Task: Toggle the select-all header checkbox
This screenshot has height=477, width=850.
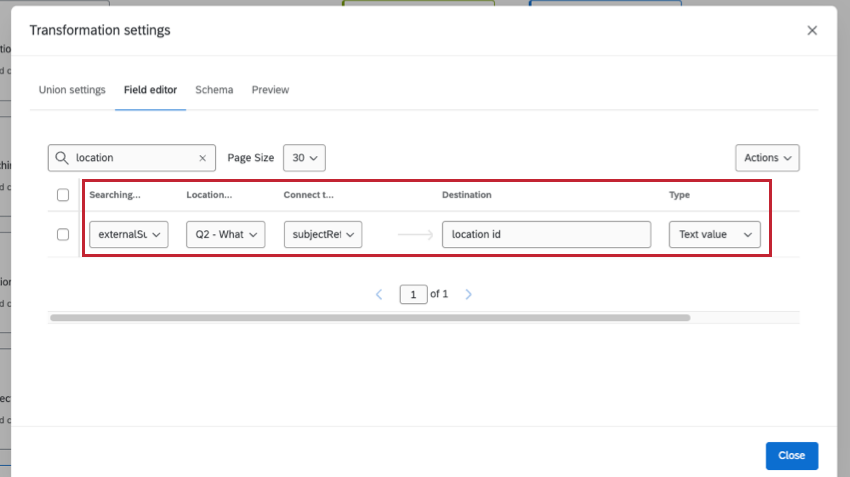Action: tap(63, 195)
